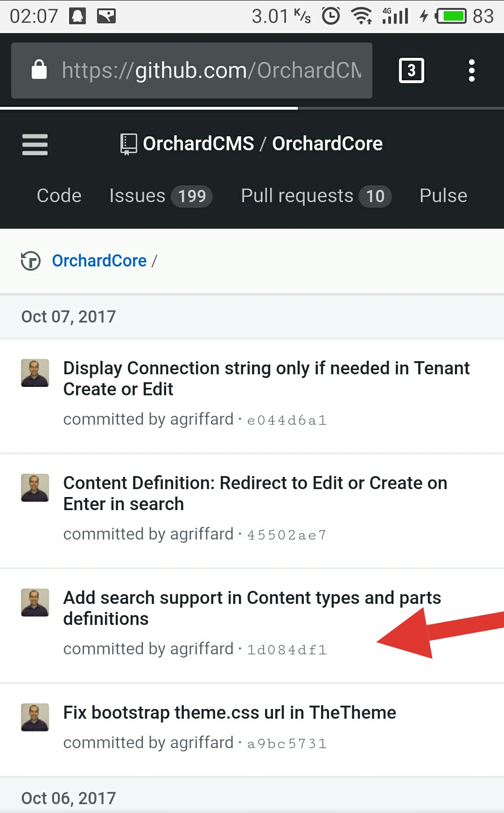
Task: Open the Pull requests tab
Action: [297, 196]
